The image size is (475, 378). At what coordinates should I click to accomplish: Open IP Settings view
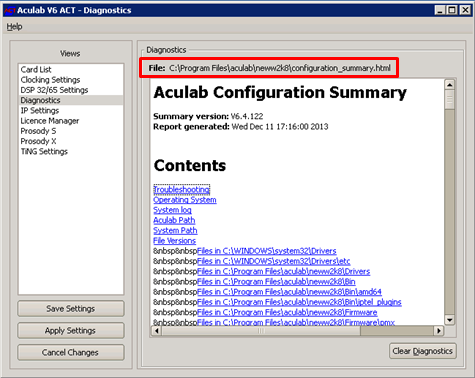71,110
